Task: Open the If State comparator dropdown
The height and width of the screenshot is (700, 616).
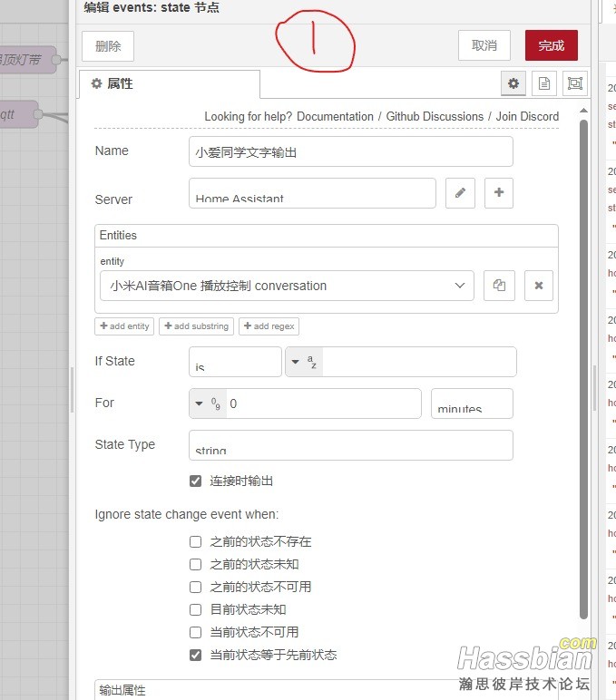Action: [x=235, y=362]
